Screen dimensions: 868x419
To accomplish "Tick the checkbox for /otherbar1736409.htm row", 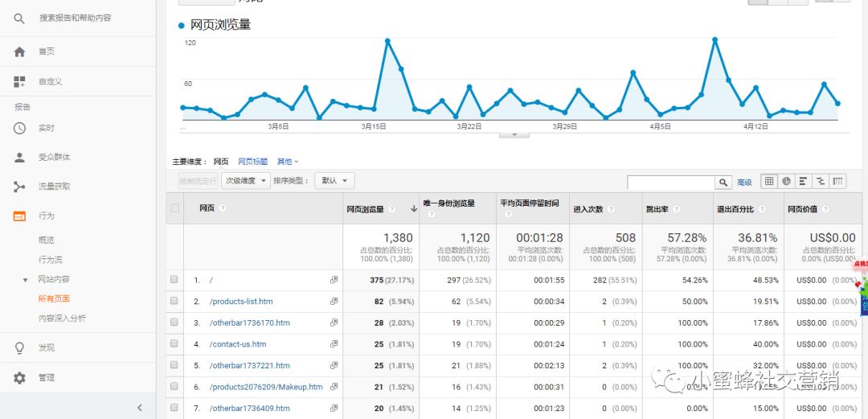I will pos(174,408).
